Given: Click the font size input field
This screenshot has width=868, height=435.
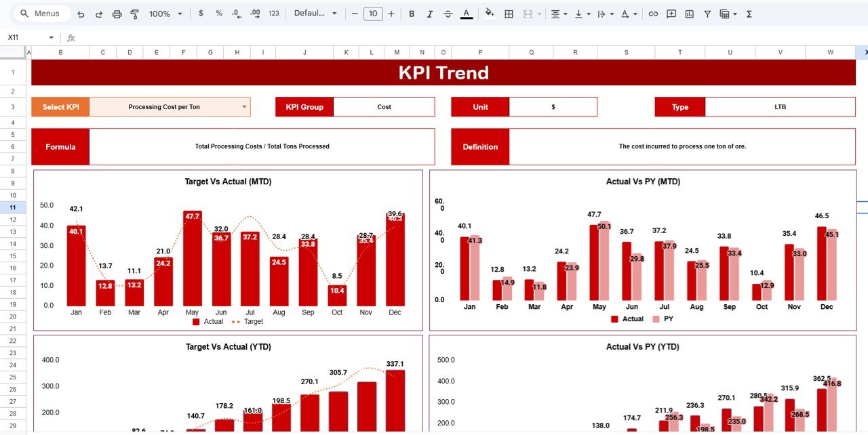Looking at the screenshot, I should tap(373, 14).
